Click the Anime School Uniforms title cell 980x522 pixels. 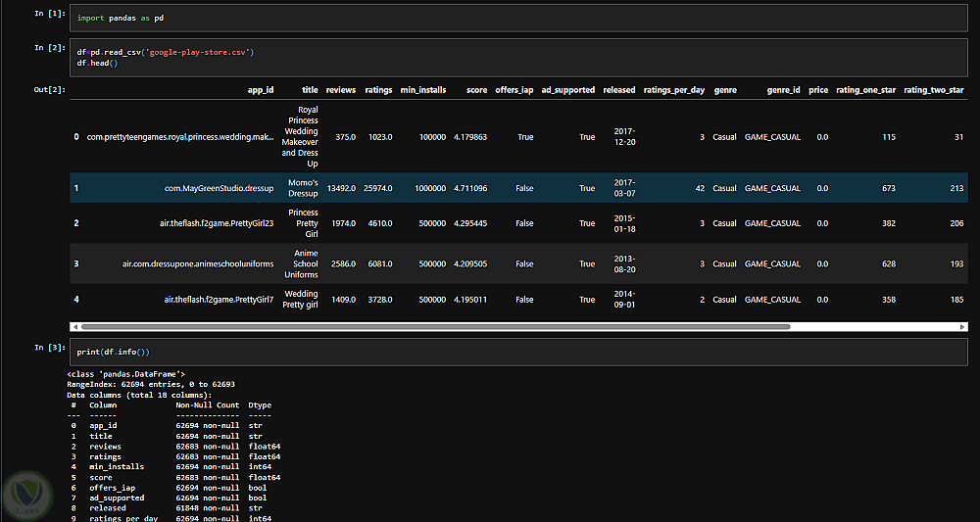(x=301, y=264)
